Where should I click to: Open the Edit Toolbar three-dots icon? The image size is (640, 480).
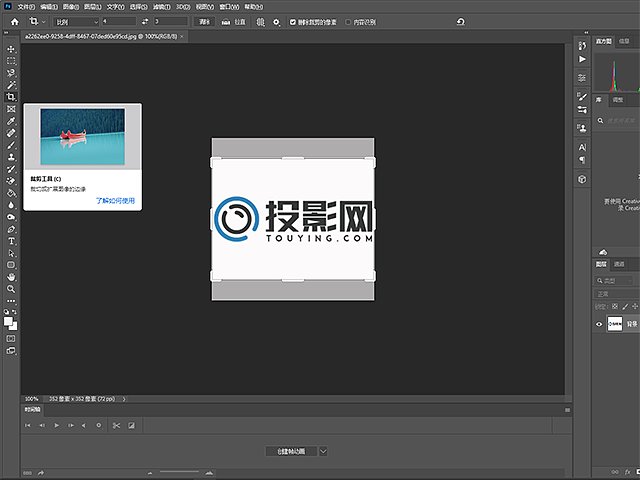[x=11, y=301]
